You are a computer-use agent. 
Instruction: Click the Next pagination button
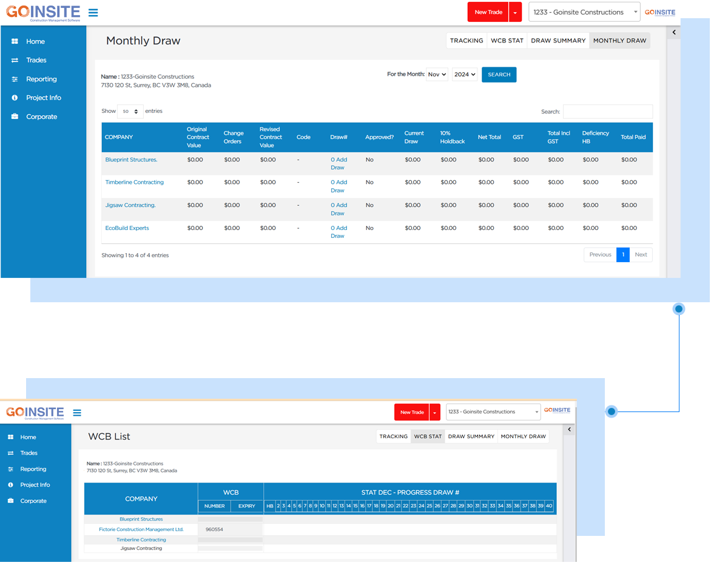641,255
